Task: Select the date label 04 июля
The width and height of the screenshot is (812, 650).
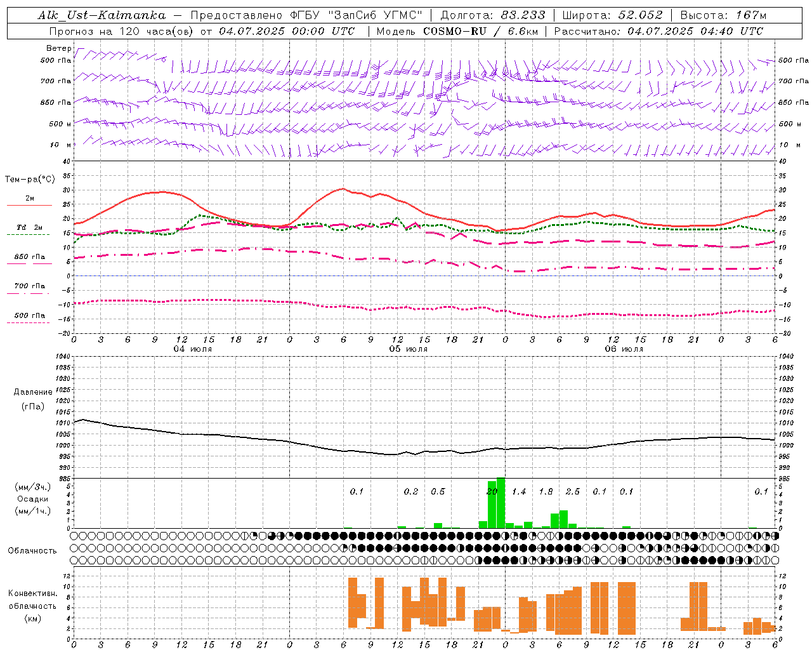Action: 193,349
